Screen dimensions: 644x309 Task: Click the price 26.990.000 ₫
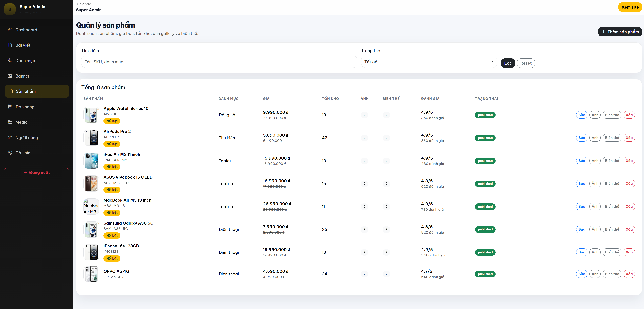pyautogui.click(x=277, y=204)
